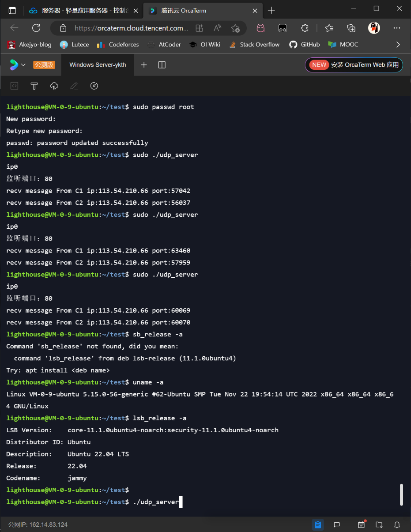Open the Codeforces bookmark
The width and height of the screenshot is (411, 532).
[x=118, y=45]
